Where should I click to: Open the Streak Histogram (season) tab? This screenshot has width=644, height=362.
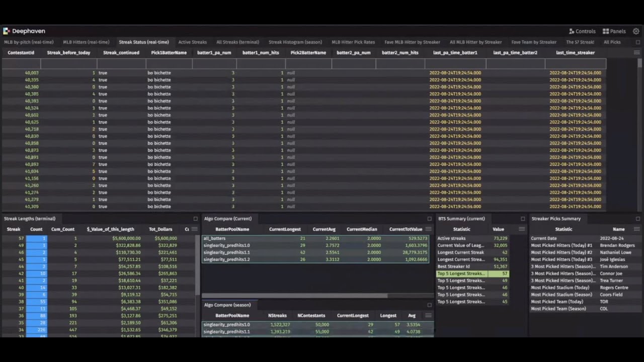[x=295, y=42]
